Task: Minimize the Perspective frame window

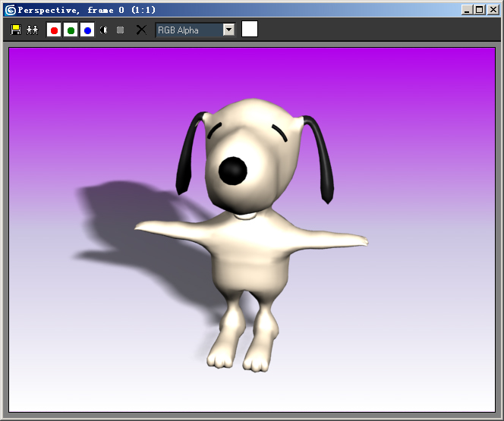Action: (467, 10)
